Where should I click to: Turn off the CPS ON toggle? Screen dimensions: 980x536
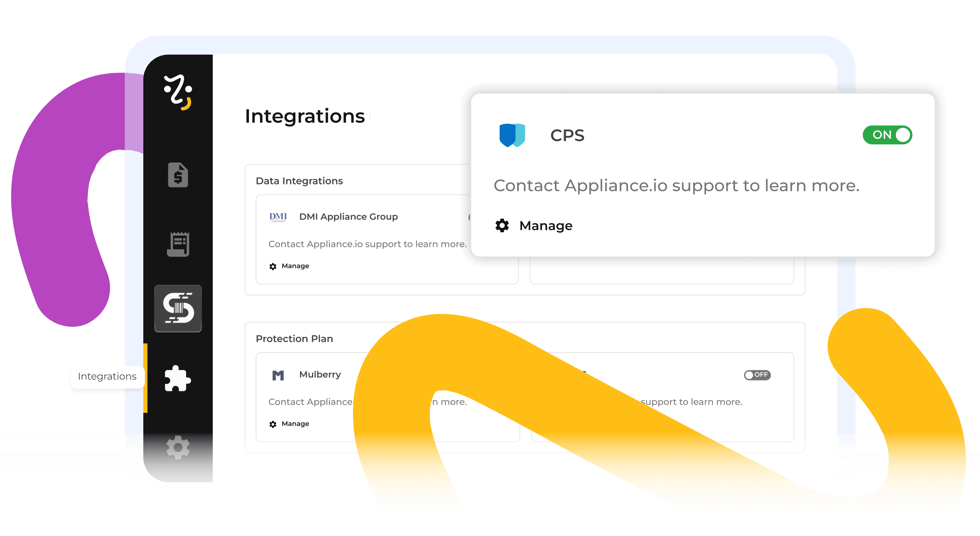point(887,135)
